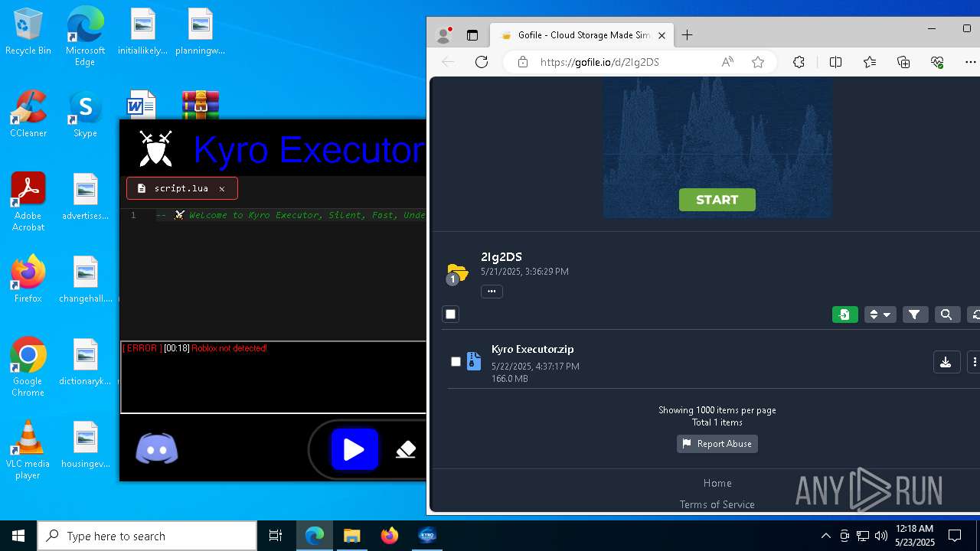Refresh the Edge page
980x551 pixels.
click(x=482, y=62)
